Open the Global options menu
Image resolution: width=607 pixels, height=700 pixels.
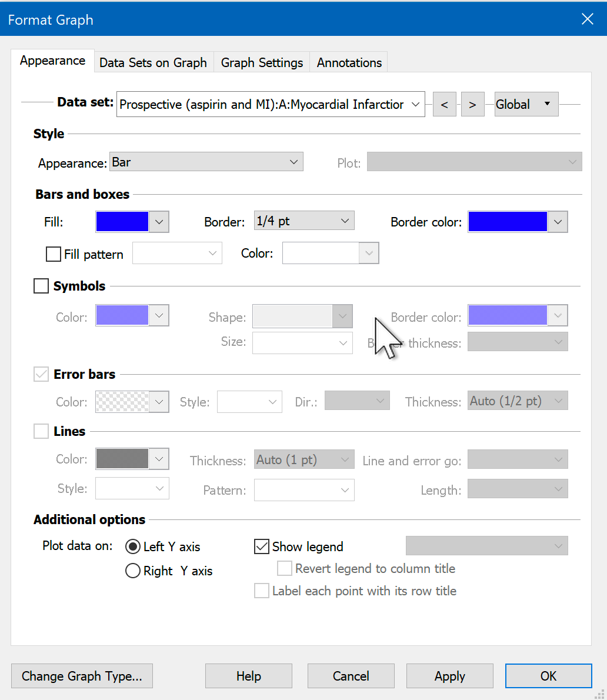pos(526,105)
